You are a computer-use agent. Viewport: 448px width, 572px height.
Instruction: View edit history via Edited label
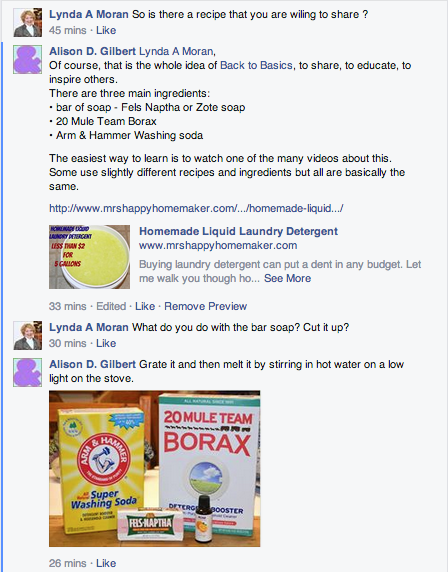pos(111,306)
